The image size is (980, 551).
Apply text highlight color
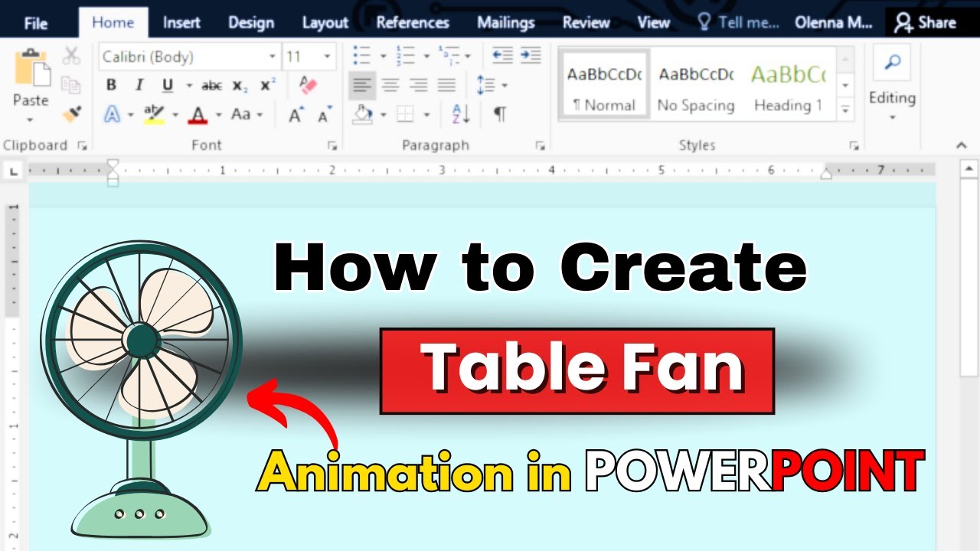tap(154, 115)
